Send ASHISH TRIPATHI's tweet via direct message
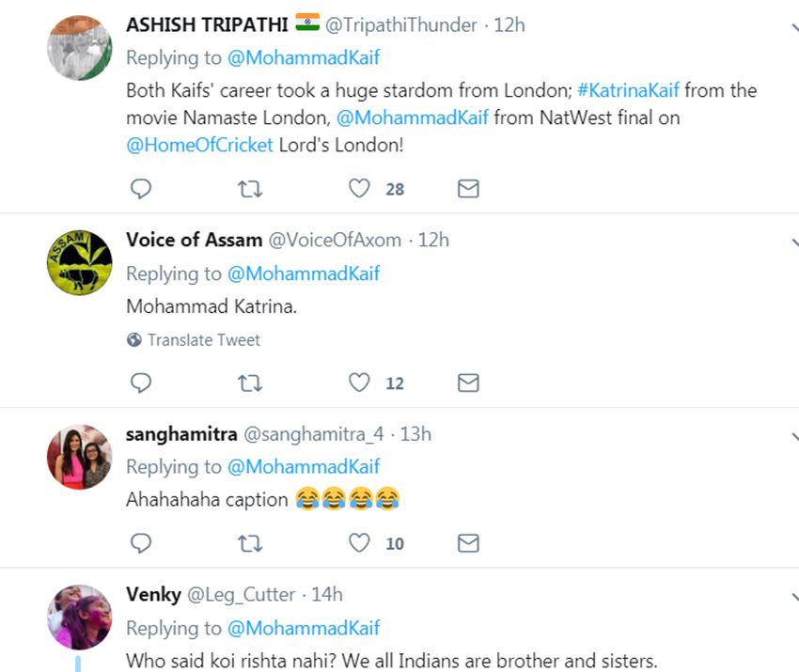Image resolution: width=799 pixels, height=672 pixels. tap(468, 189)
